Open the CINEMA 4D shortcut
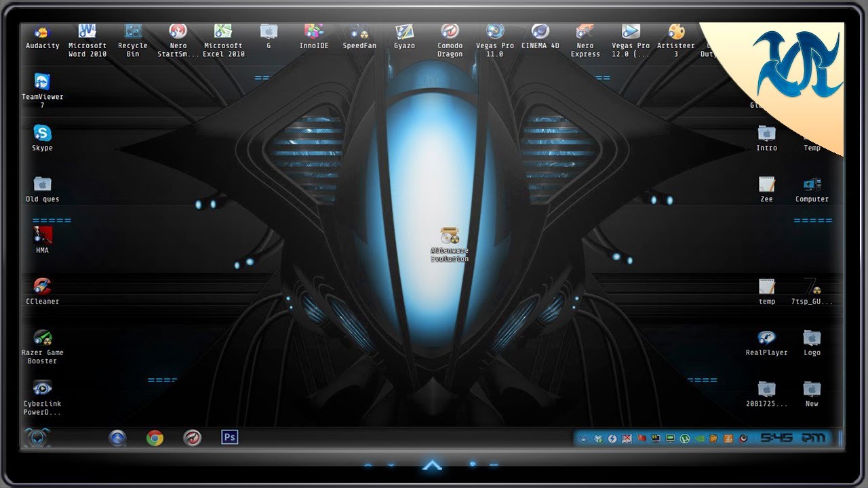 (x=540, y=36)
